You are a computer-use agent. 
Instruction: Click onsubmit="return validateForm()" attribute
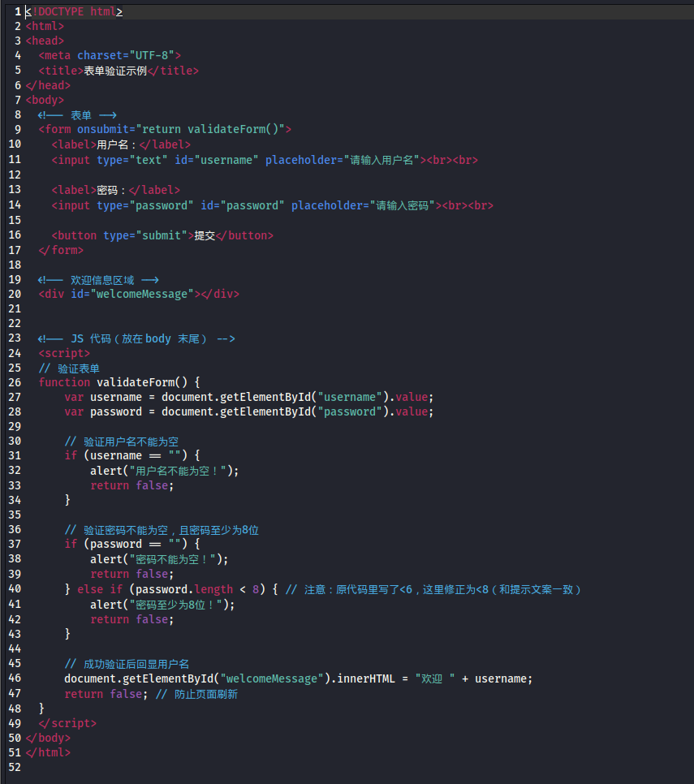point(181,130)
